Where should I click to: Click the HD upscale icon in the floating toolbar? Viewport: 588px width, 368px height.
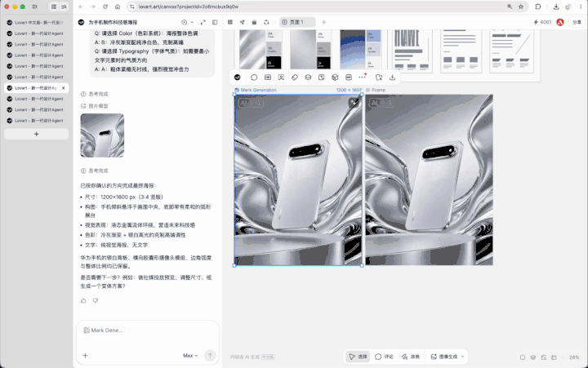[268, 78]
